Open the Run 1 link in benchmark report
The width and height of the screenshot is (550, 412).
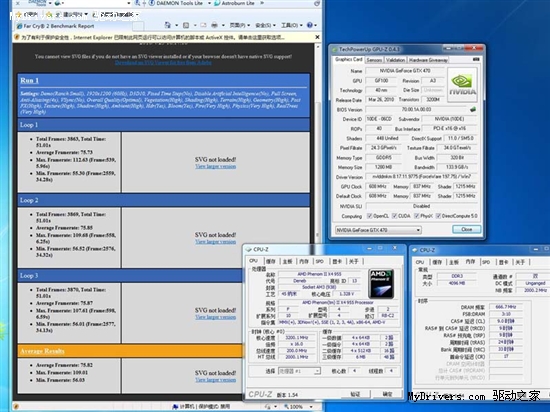(29, 80)
